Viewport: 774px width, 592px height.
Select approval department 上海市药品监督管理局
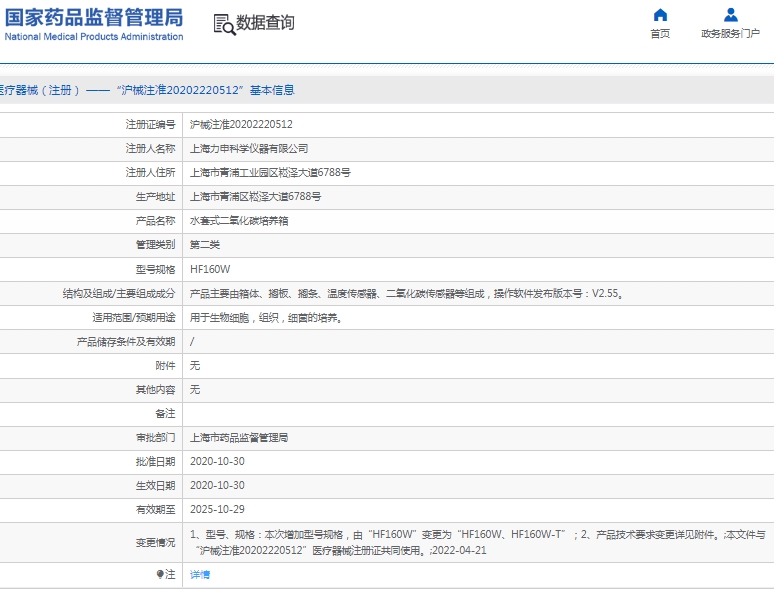[x=239, y=437]
